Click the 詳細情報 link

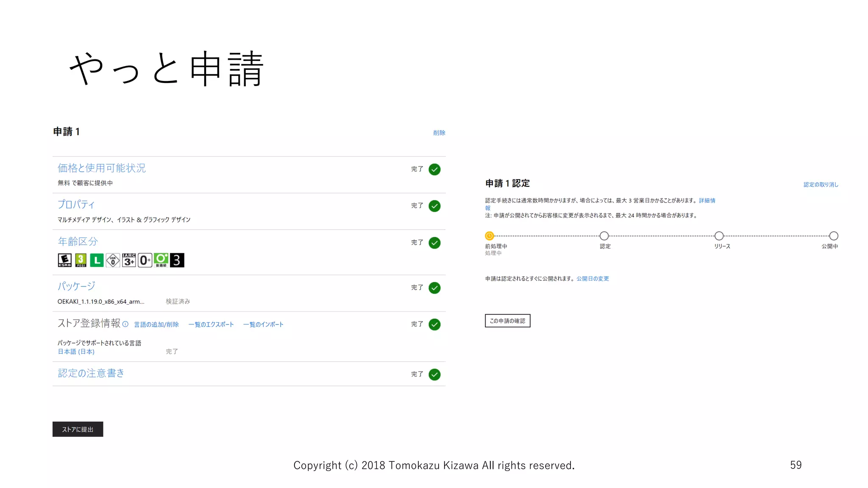point(707,201)
